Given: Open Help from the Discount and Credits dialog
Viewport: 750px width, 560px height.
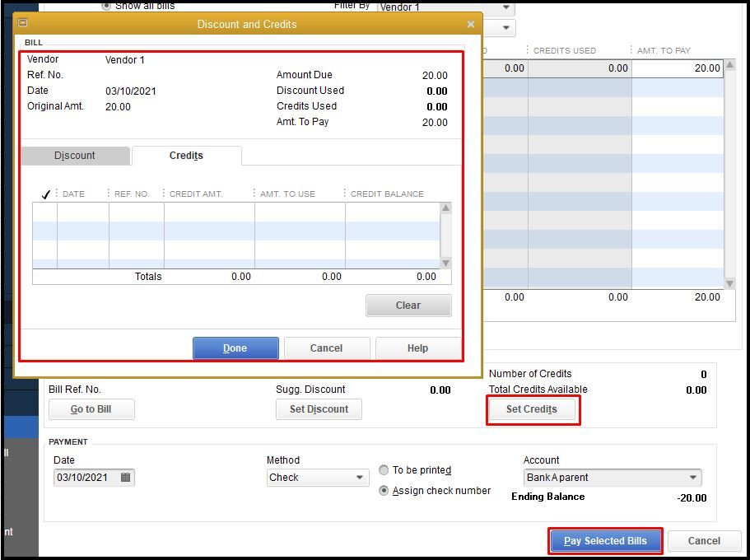Looking at the screenshot, I should pos(417,348).
